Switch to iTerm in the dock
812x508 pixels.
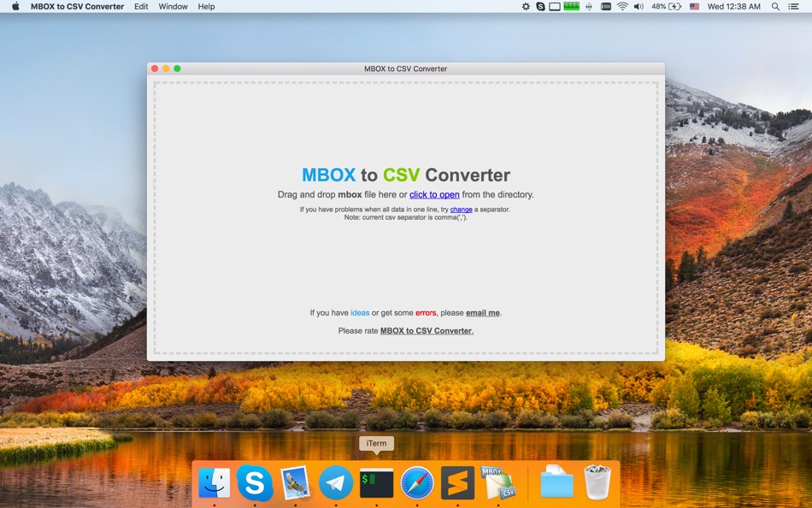point(376,483)
